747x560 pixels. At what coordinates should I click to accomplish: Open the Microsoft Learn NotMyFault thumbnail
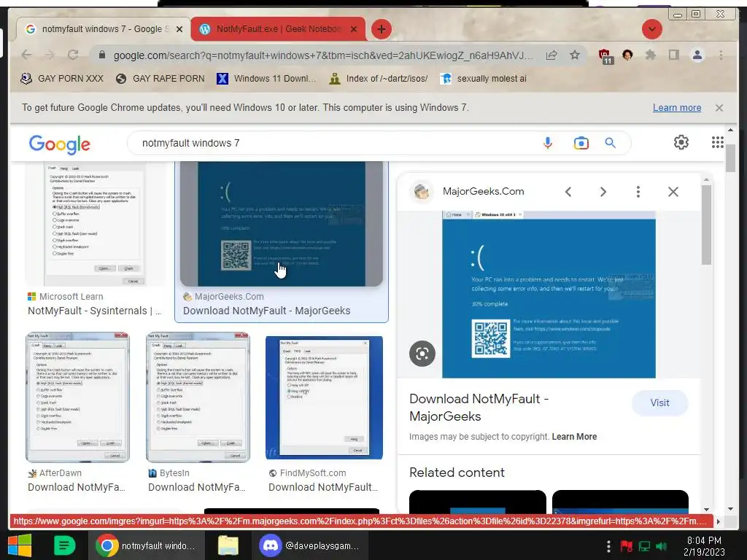[x=95, y=224]
